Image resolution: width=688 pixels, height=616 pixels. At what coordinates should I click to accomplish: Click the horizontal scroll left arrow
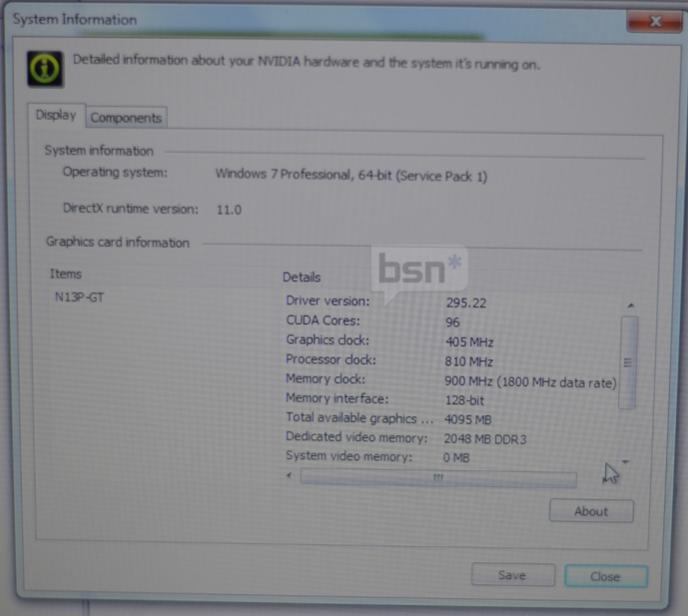(x=289, y=476)
